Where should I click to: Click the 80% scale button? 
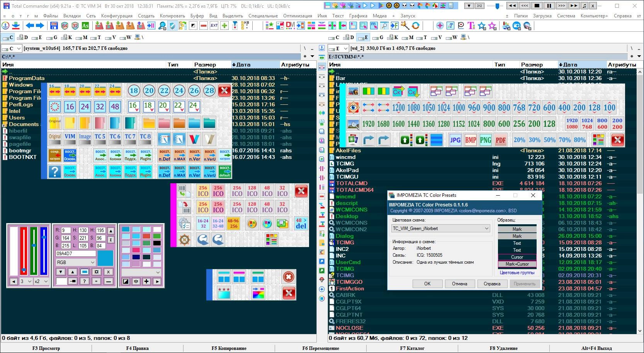[579, 140]
